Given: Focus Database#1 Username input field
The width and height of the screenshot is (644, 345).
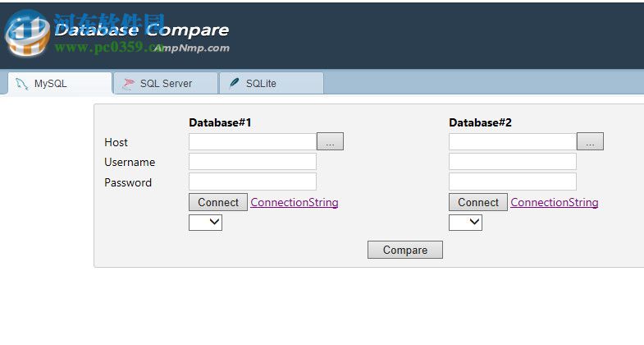Looking at the screenshot, I should [x=253, y=162].
